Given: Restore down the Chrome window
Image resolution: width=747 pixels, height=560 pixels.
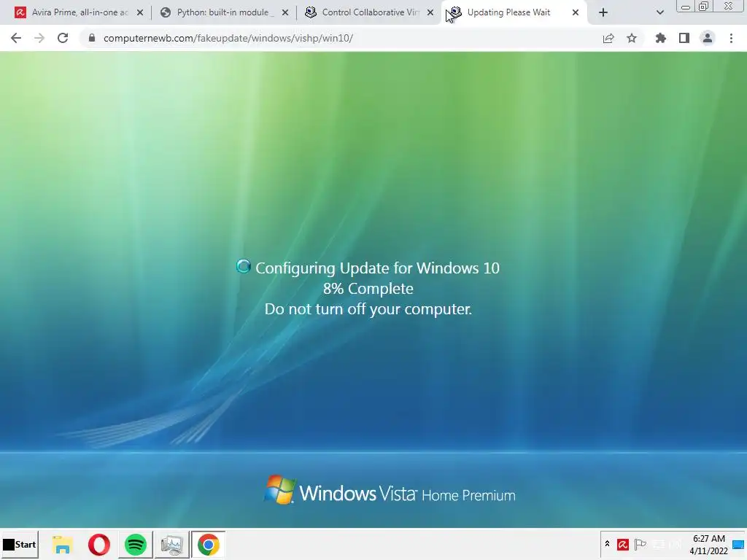Looking at the screenshot, I should point(703,7).
